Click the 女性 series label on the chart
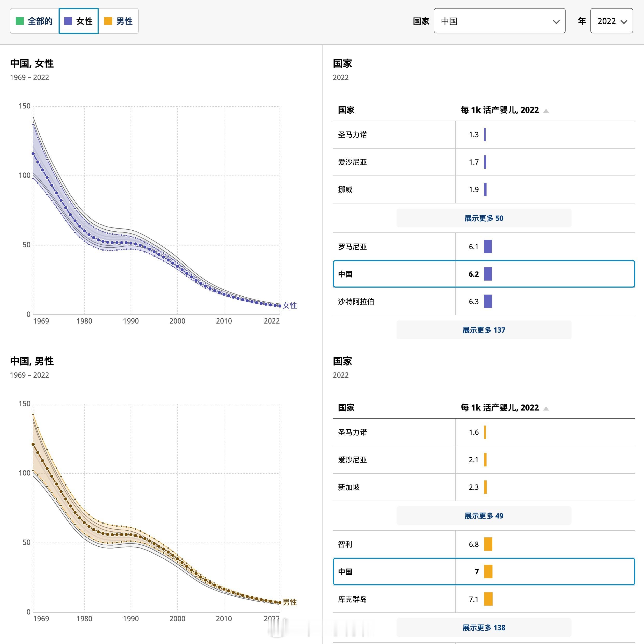 coord(289,305)
